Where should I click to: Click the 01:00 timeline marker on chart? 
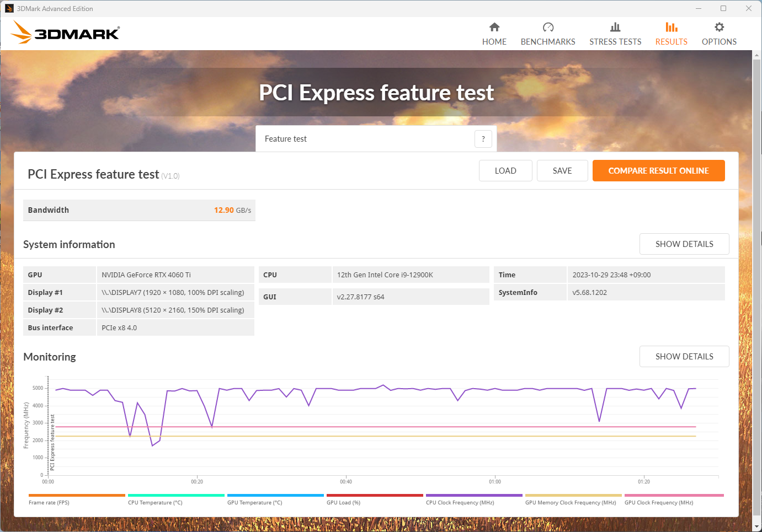(x=495, y=482)
